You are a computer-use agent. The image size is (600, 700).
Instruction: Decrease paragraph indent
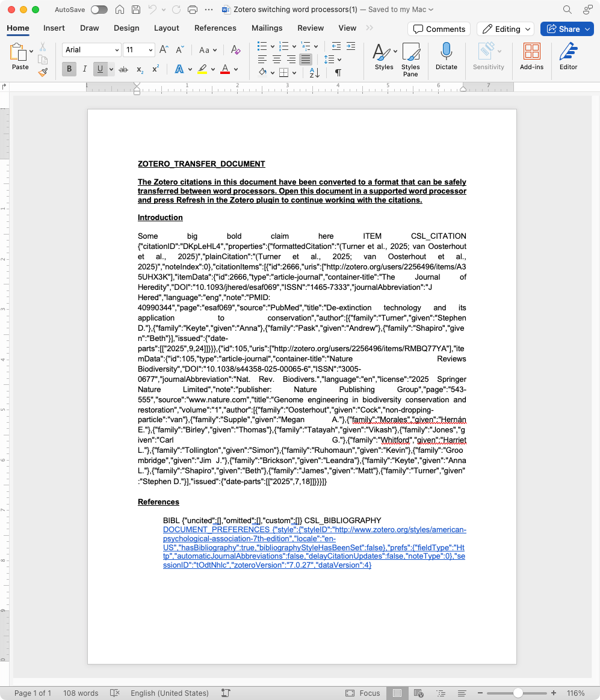pos(336,46)
